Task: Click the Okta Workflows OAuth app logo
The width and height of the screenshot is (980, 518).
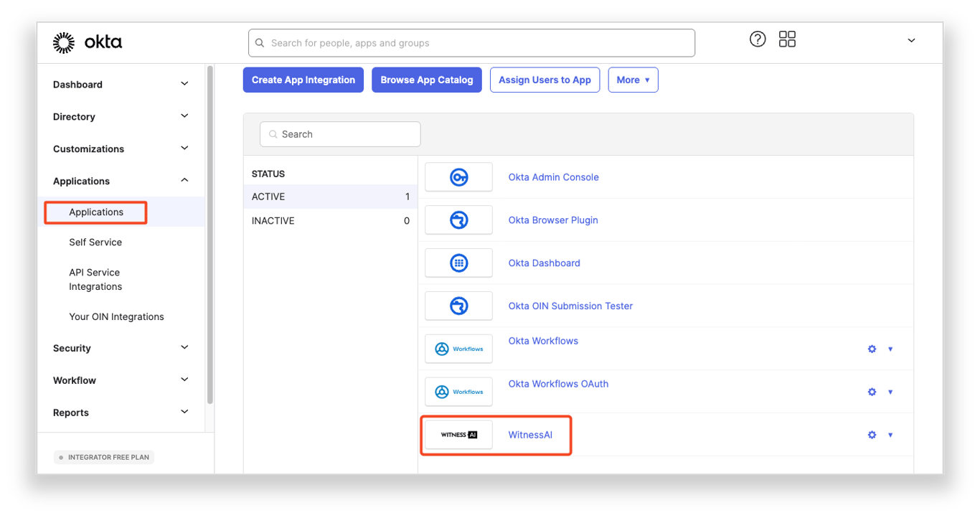Action: pos(458,392)
